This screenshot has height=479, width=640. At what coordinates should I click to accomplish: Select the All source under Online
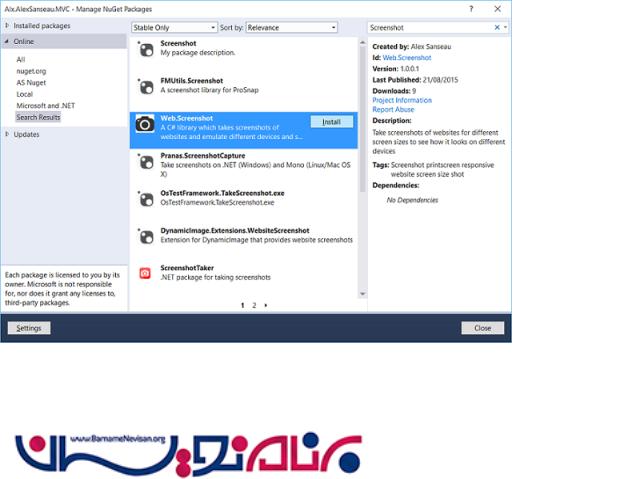(x=21, y=60)
